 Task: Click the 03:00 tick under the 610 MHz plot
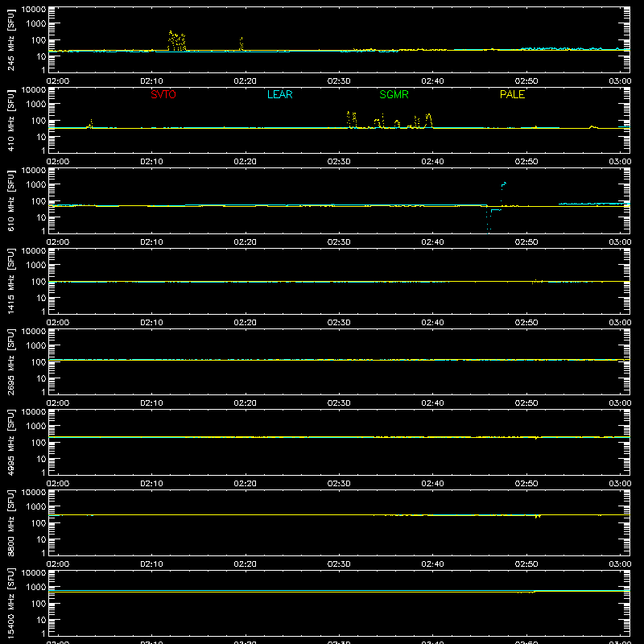620,242
